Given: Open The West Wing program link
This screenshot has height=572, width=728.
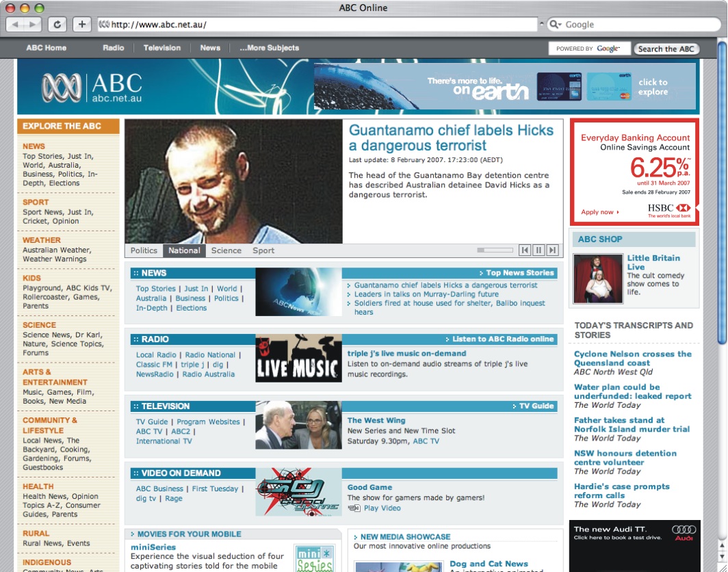Looking at the screenshot, I should (x=376, y=420).
